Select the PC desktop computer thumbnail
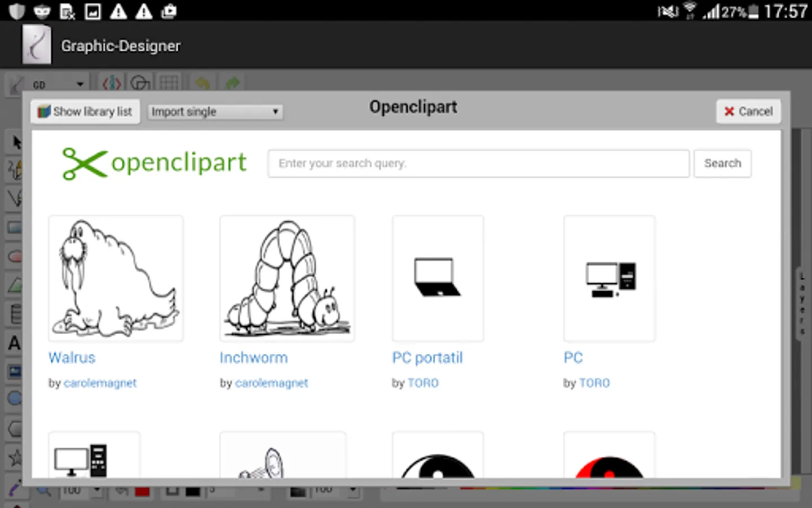 610,278
